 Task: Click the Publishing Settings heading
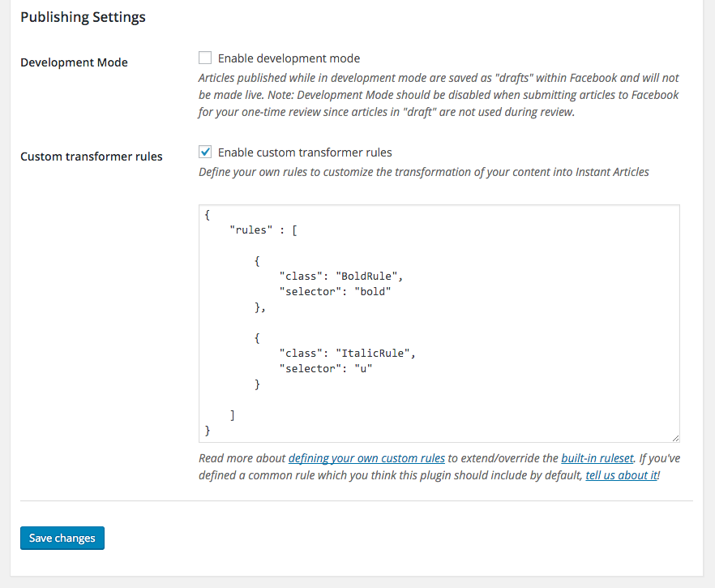pyautogui.click(x=83, y=17)
